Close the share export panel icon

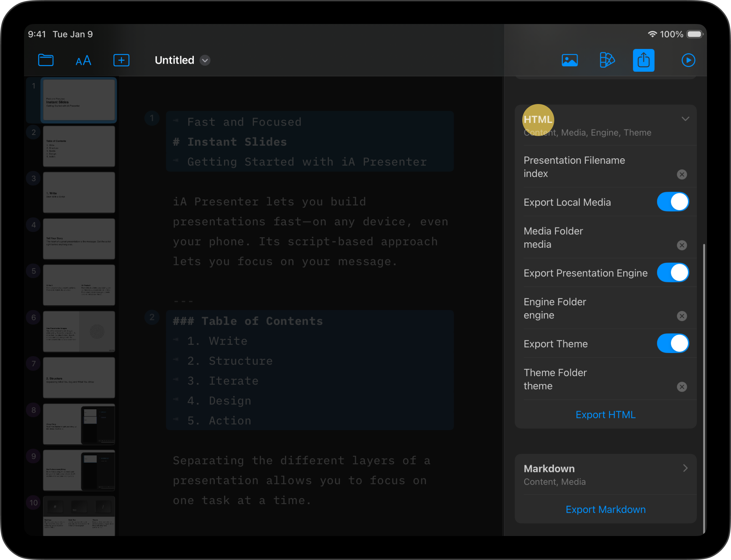(643, 60)
